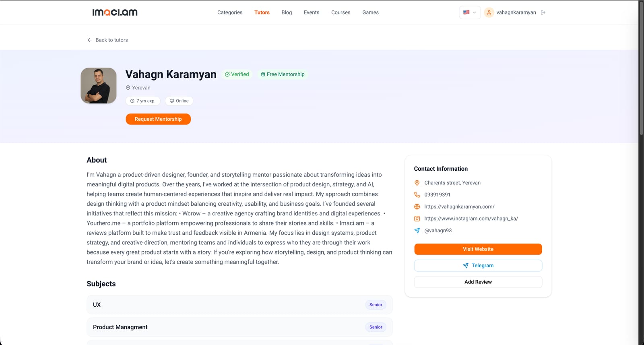Click the Subjects heading
Screen dimensions: 644x345
(101, 284)
